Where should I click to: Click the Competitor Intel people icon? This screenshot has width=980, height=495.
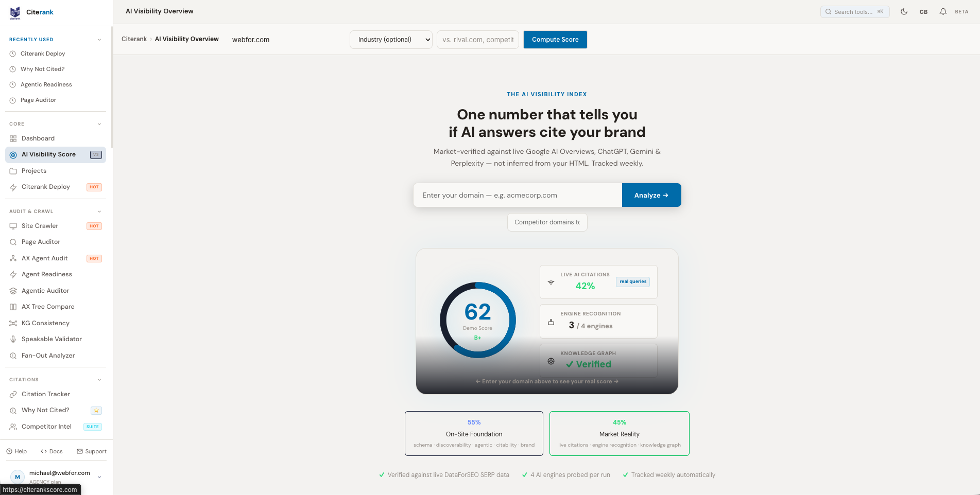(13, 427)
